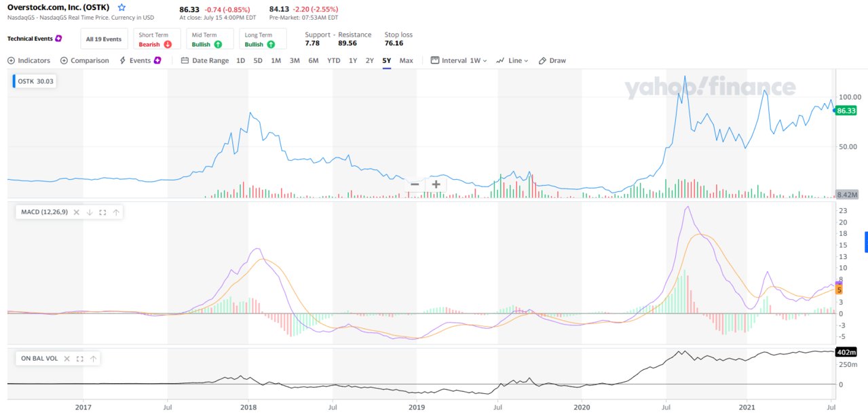Image resolution: width=868 pixels, height=415 pixels.
Task: Click the calendar icon for Date Range
Action: pos(185,60)
